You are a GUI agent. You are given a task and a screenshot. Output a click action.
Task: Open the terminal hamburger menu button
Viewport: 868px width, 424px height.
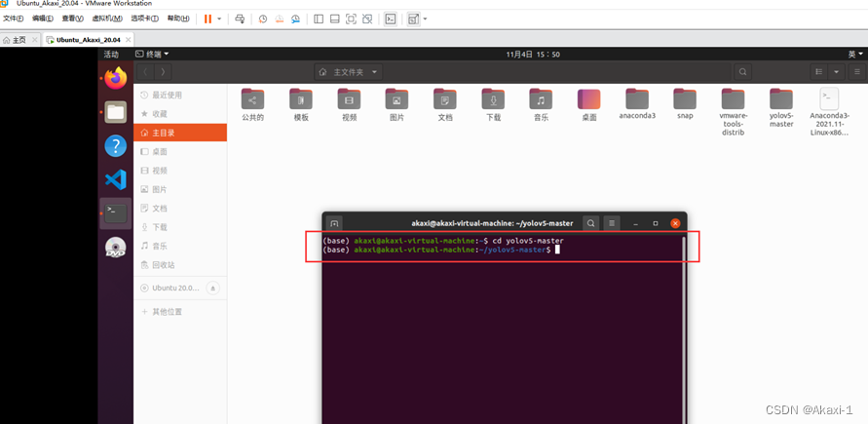tap(612, 223)
